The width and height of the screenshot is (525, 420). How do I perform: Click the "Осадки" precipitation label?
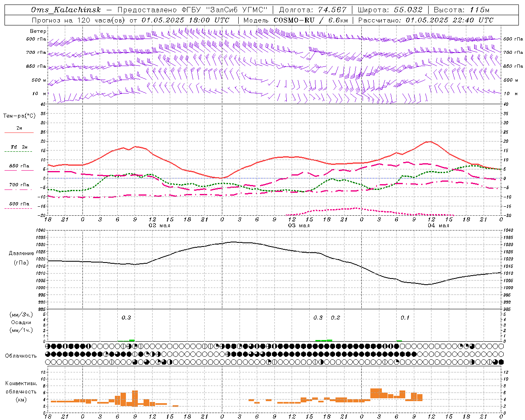point(21,322)
